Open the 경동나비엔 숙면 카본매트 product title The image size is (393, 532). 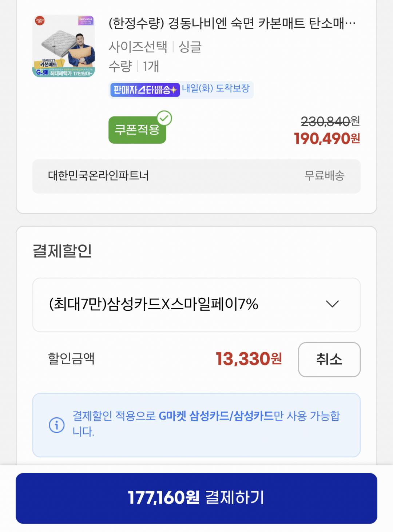pyautogui.click(x=232, y=23)
